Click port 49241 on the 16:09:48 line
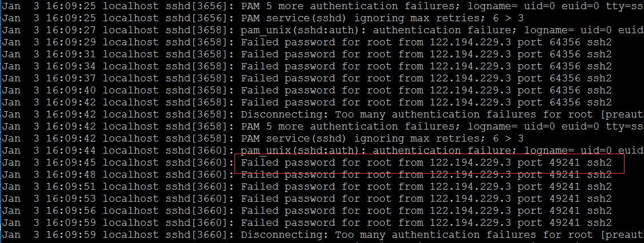The width and height of the screenshot is (644, 243). click(565, 175)
